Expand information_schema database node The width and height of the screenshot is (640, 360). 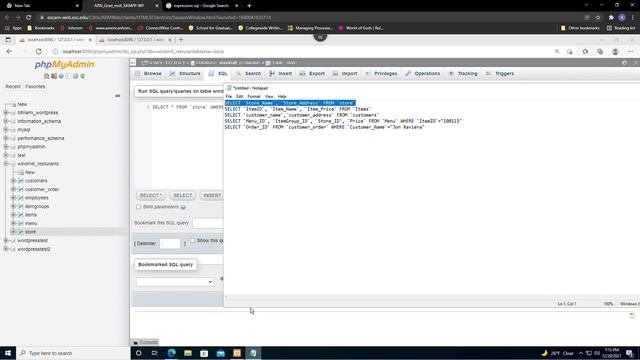coord(6,121)
